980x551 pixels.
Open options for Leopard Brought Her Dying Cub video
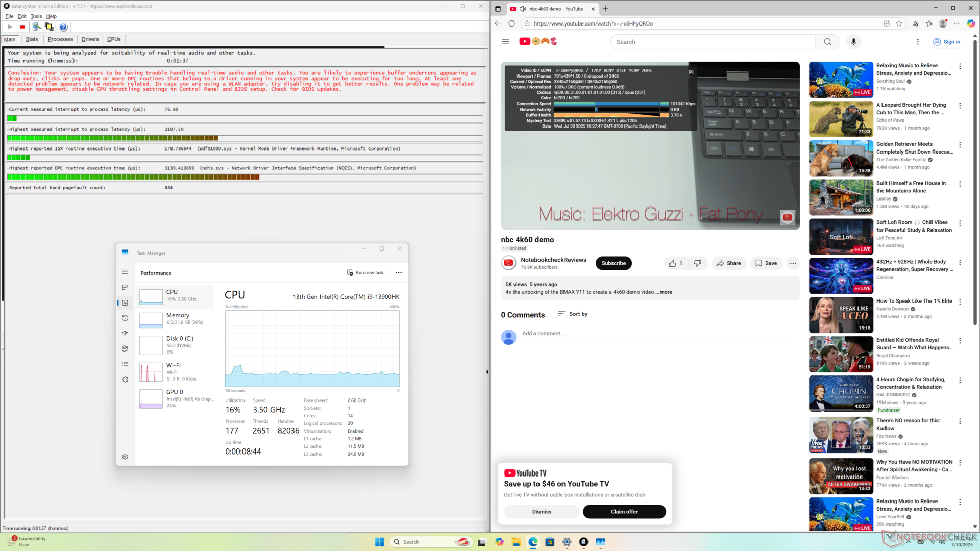click(960, 106)
